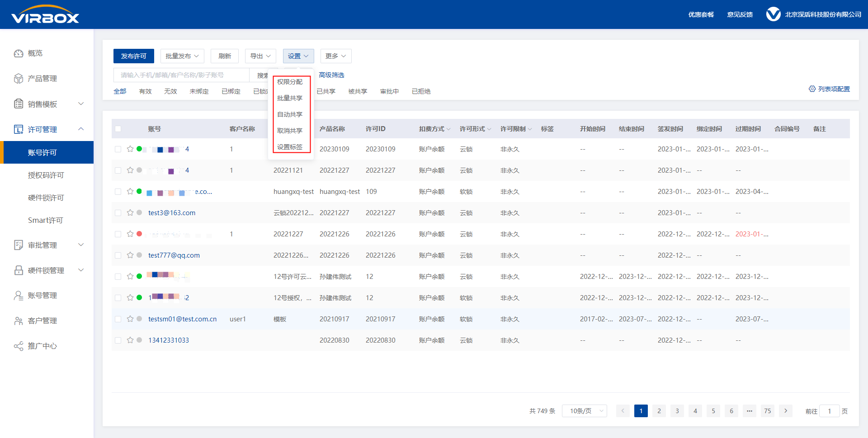Expand the 审批管理 sidebar group
Image resolution: width=868 pixels, height=438 pixels.
pos(81,245)
